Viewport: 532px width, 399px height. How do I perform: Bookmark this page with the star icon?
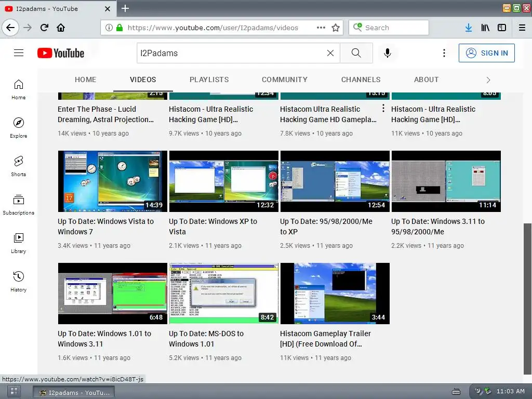[336, 28]
